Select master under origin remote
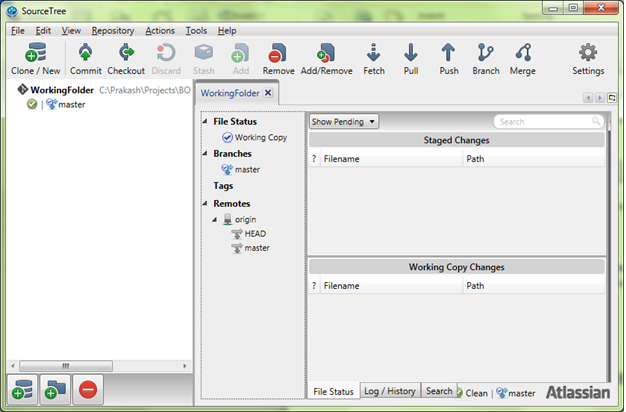The image size is (626, 412). pyautogui.click(x=250, y=248)
